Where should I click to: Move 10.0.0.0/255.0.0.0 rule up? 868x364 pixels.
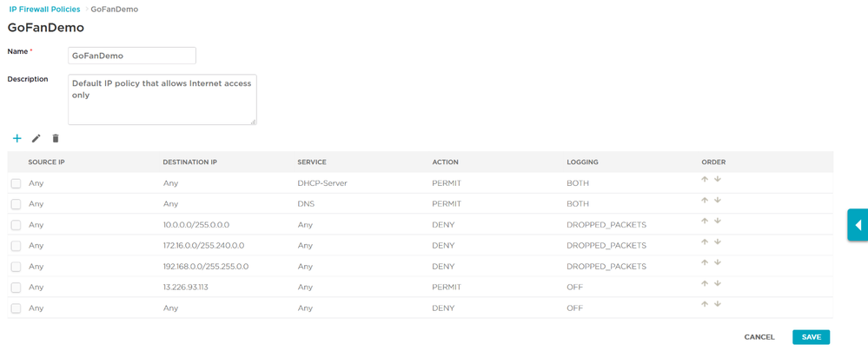(x=705, y=221)
